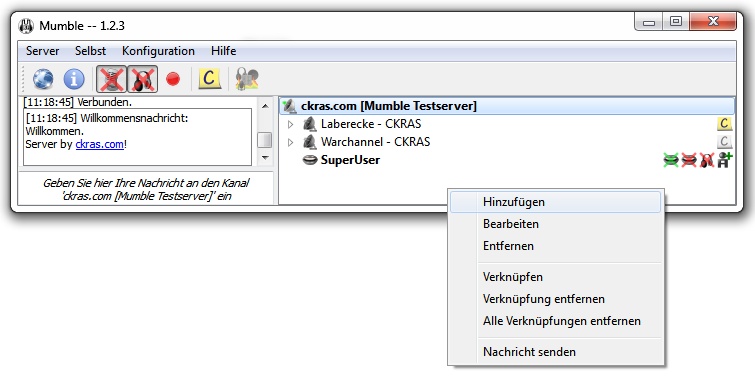The image size is (755, 380).
Task: Open the ckras.com link in the chat log
Action: coord(100,144)
